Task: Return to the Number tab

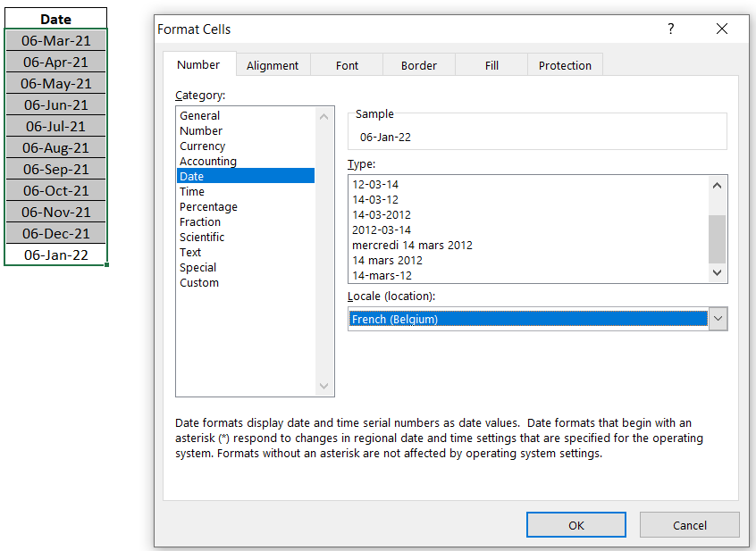Action: [199, 64]
